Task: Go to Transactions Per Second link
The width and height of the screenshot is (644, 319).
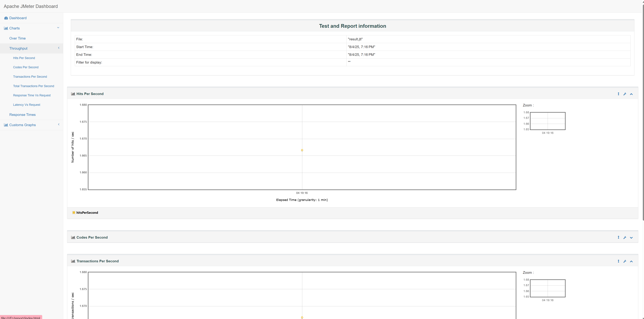Action: click(x=30, y=77)
